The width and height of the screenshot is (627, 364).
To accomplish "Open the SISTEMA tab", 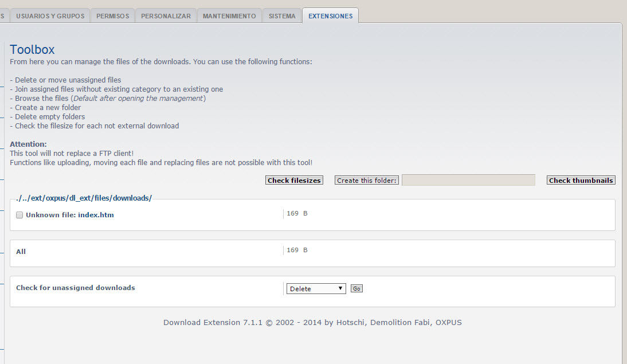I will click(x=282, y=16).
